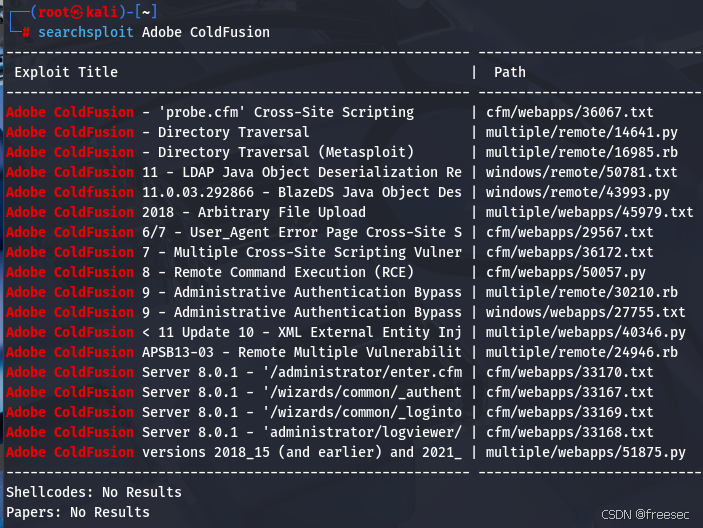The width and height of the screenshot is (703, 528).
Task: Select the 'Adobe ColdFusion' search argument in the prompt
Action: point(206,32)
